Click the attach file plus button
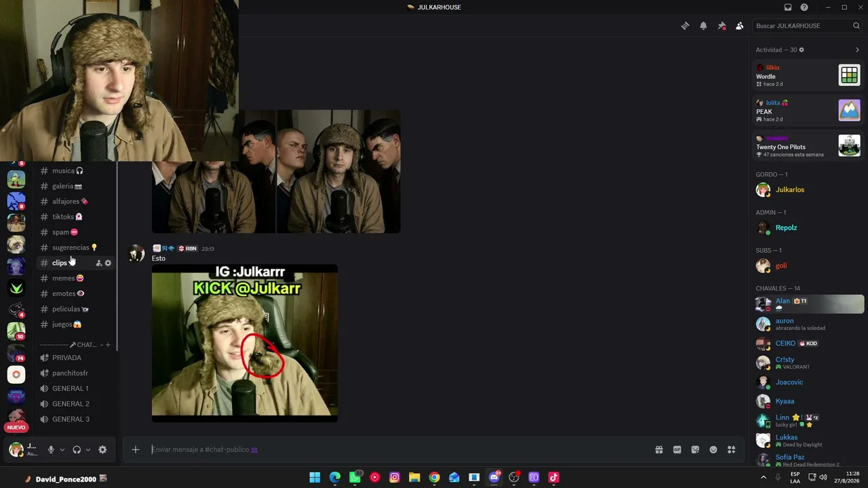This screenshot has width=868, height=488. [136, 449]
